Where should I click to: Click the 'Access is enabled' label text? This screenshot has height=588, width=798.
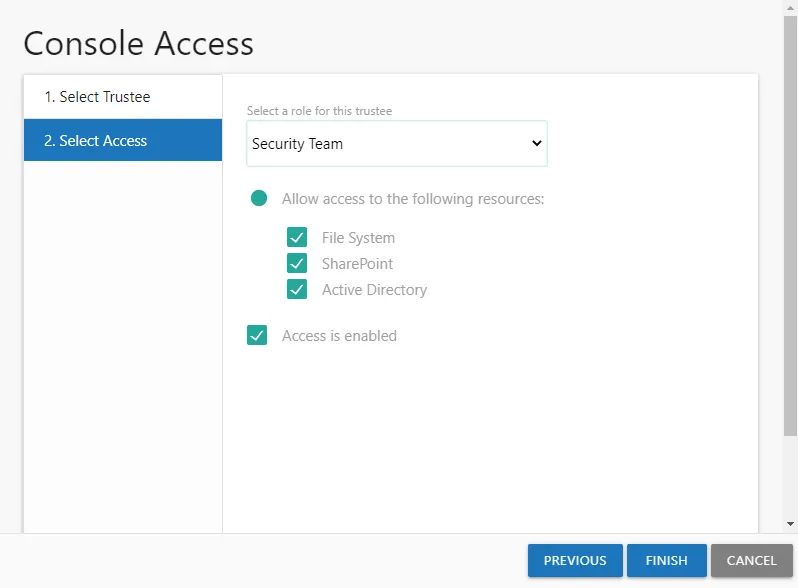[339, 335]
